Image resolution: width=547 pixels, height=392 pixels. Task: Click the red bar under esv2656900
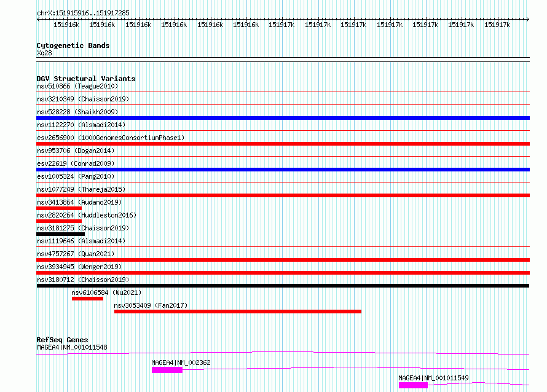[x=283, y=144]
